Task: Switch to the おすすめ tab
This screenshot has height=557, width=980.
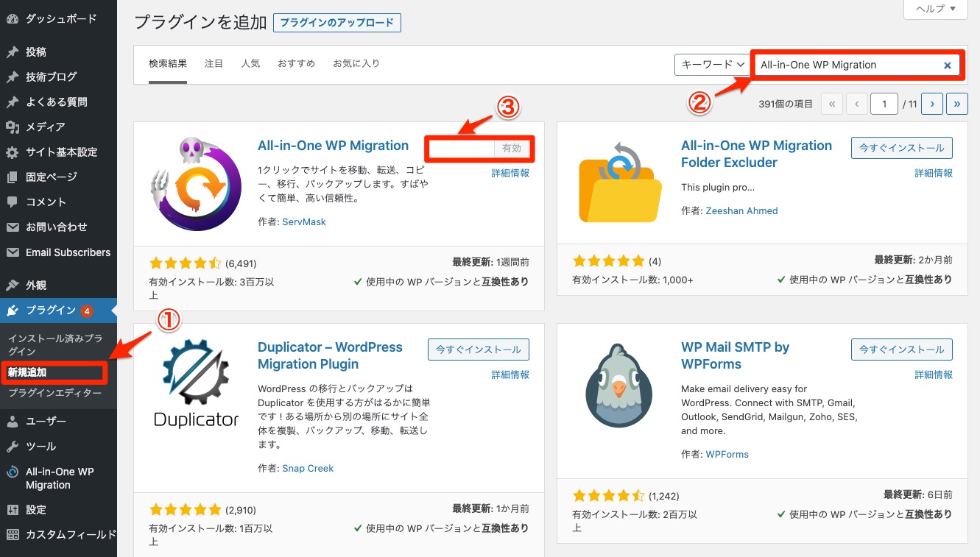Action: pos(296,64)
